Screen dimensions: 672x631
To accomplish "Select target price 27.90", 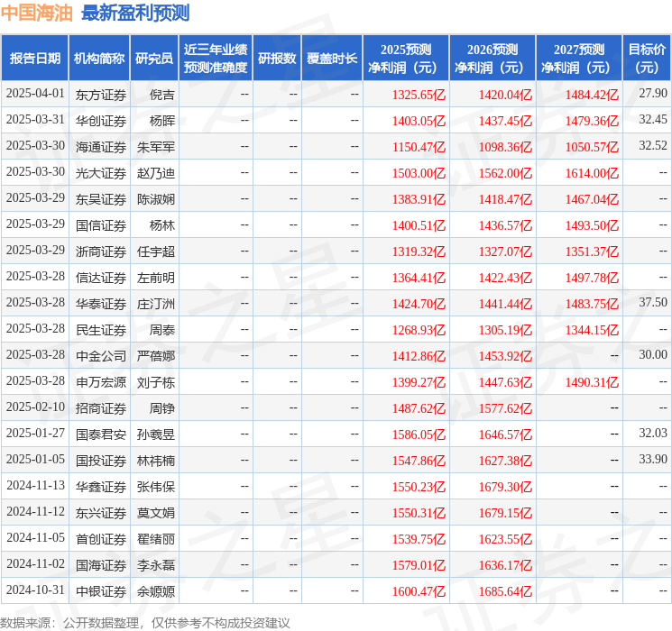I will click(x=653, y=94).
